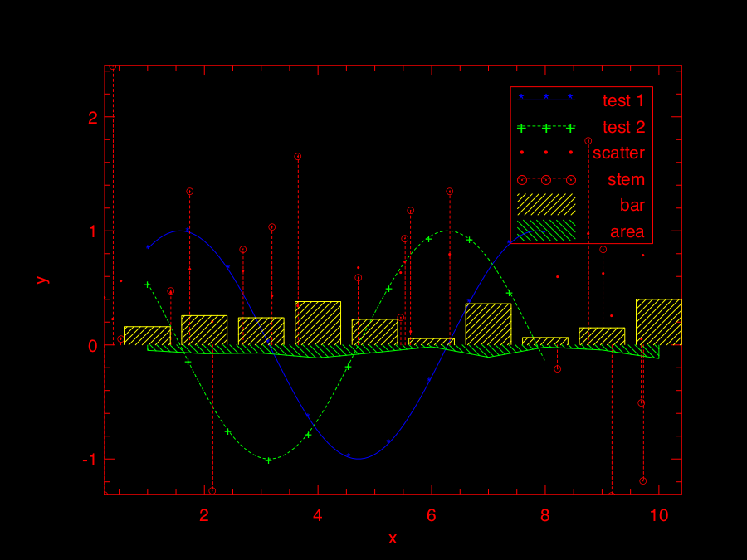747x560 pixels.
Task: Click the x-axis tick label 10
Action: click(658, 515)
